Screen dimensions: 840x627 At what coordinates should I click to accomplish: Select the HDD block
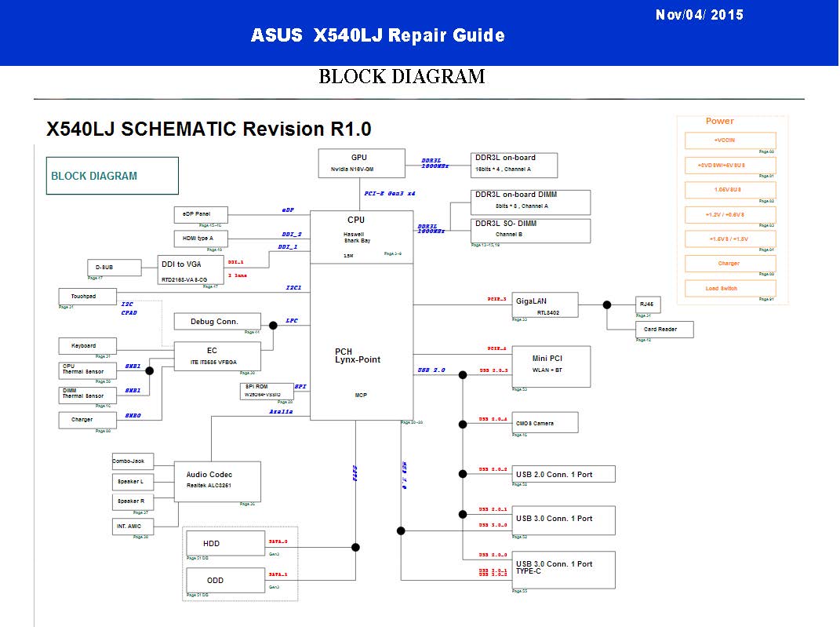226,543
